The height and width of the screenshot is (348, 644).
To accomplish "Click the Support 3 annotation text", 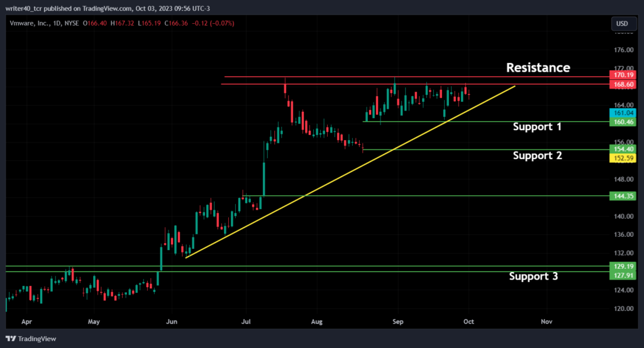I will click(533, 276).
